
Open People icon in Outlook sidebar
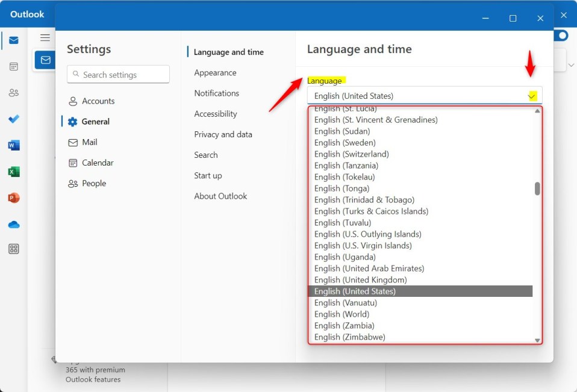point(14,93)
